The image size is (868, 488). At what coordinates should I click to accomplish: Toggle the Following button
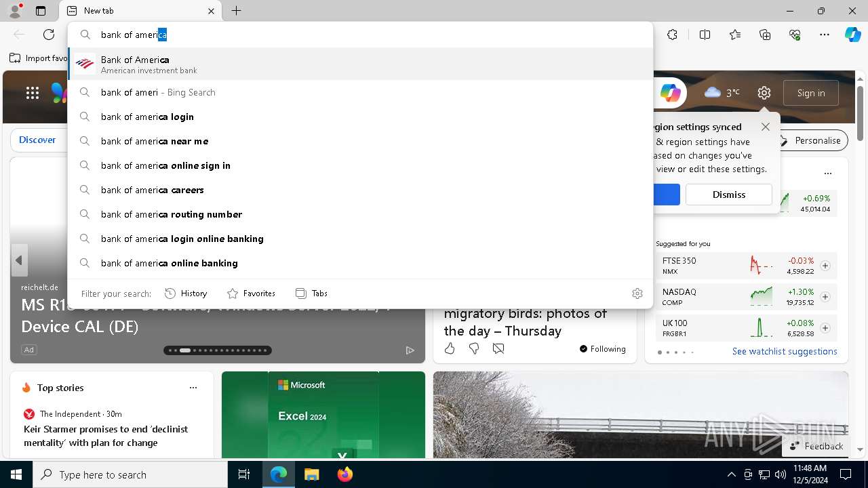(x=602, y=349)
